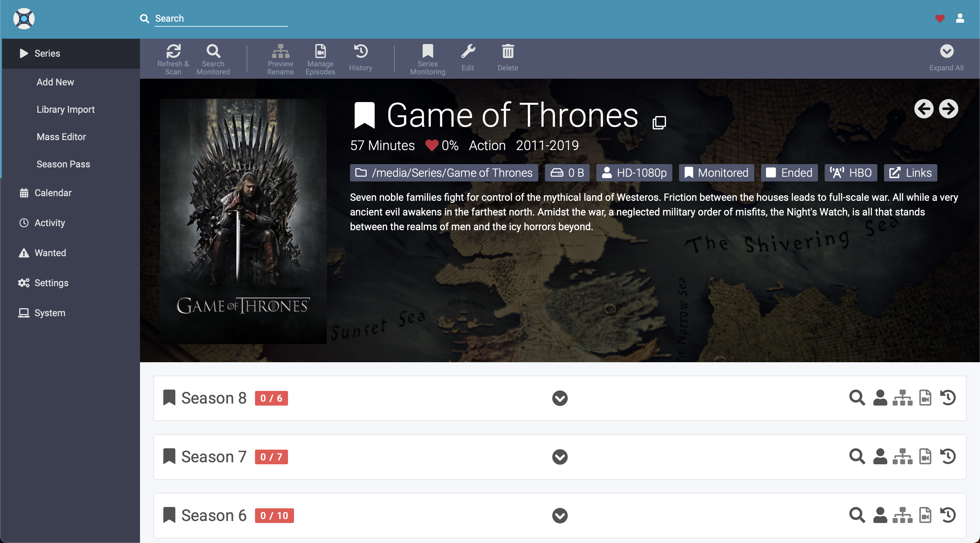Toggle Season 7 monitored bookmark

click(169, 456)
